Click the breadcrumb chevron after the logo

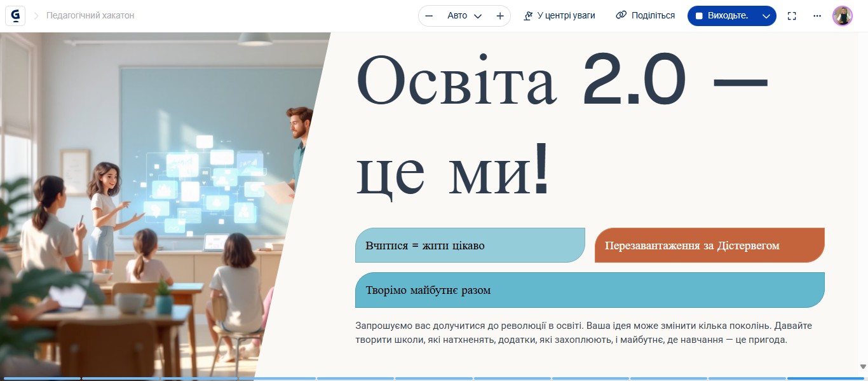coord(36,15)
